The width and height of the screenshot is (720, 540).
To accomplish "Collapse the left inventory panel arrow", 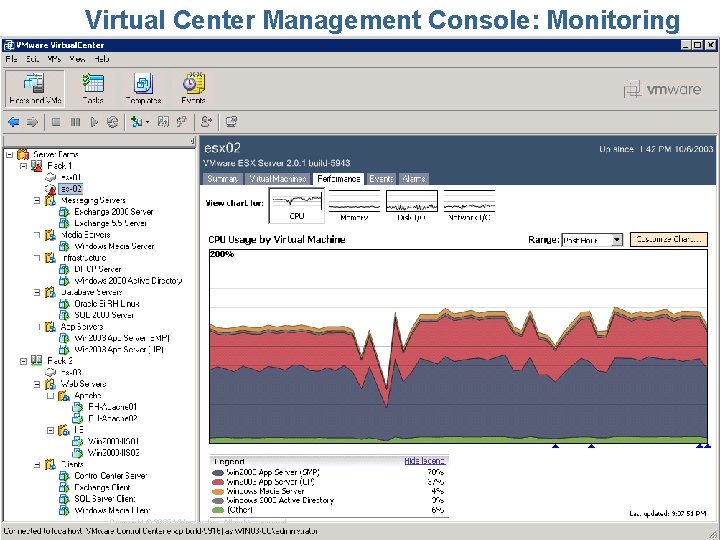I will coord(192,141).
